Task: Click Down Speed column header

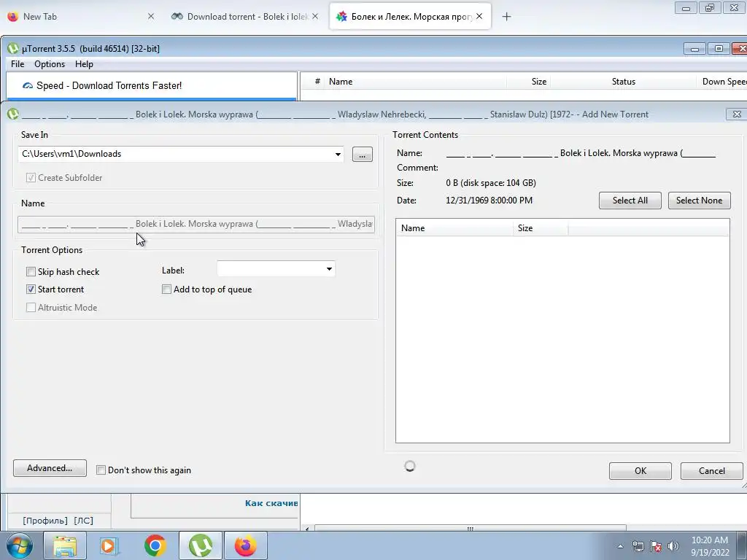Action: 722,82
